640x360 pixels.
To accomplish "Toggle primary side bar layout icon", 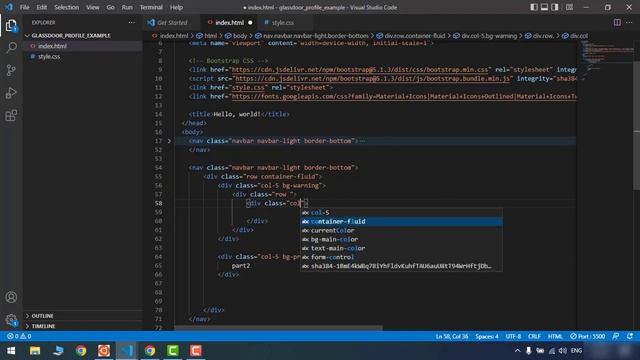I will tap(534, 7).
